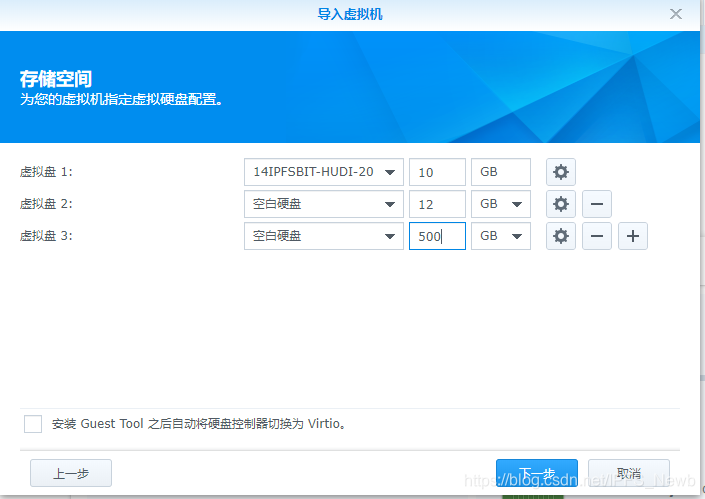705x499 pixels.
Task: Click the 虚拟盘 2 label
Action: [46, 204]
